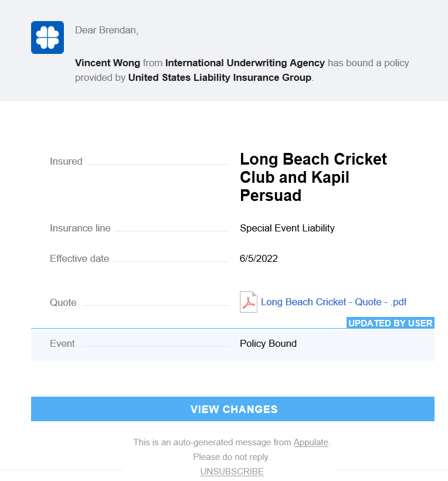448x481 pixels.
Task: Click the Special Event Liability value
Action: (x=287, y=228)
